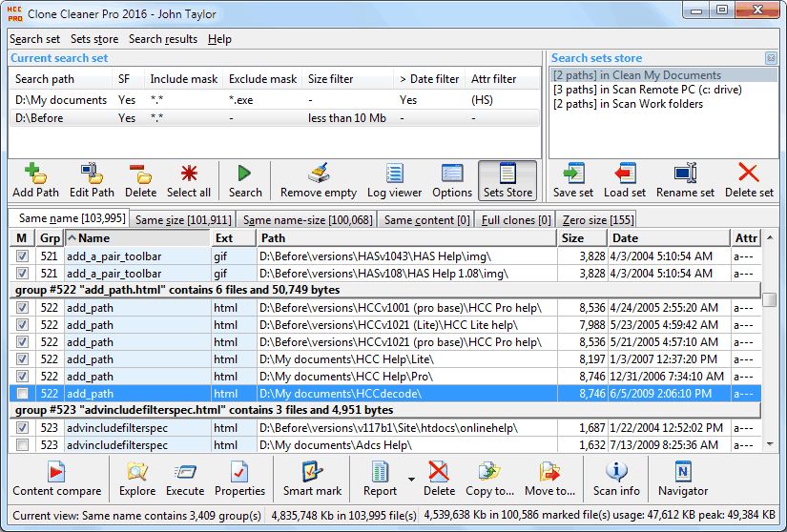Uncheck add_path in HCC Help\Pro
The image size is (787, 532).
pos(22,376)
